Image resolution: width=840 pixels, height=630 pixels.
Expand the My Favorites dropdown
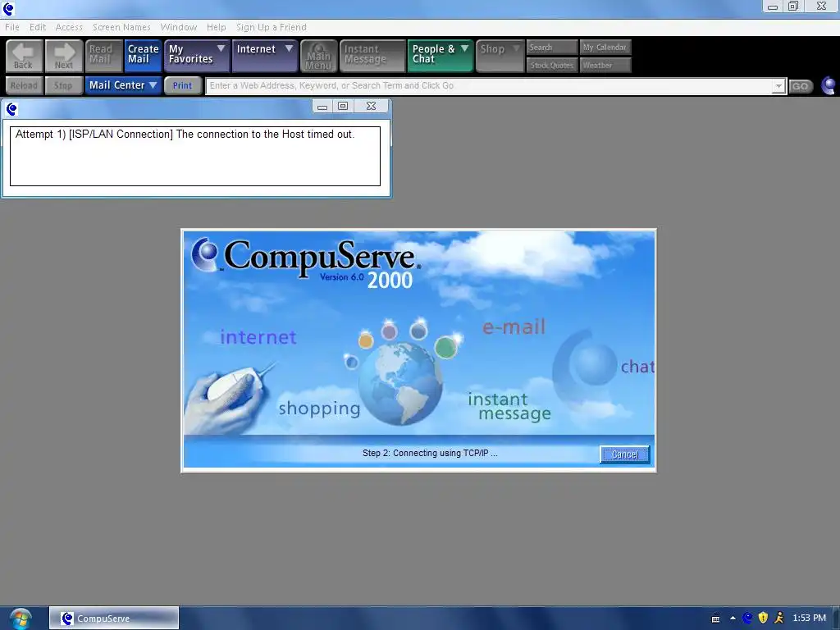[197, 56]
